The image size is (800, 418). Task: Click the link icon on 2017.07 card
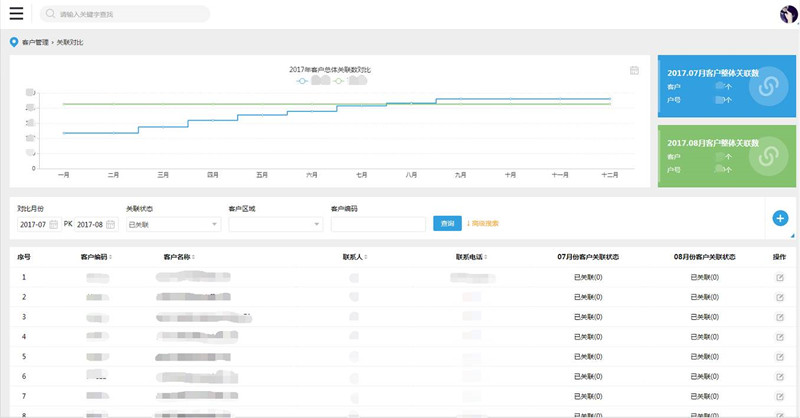tap(768, 88)
